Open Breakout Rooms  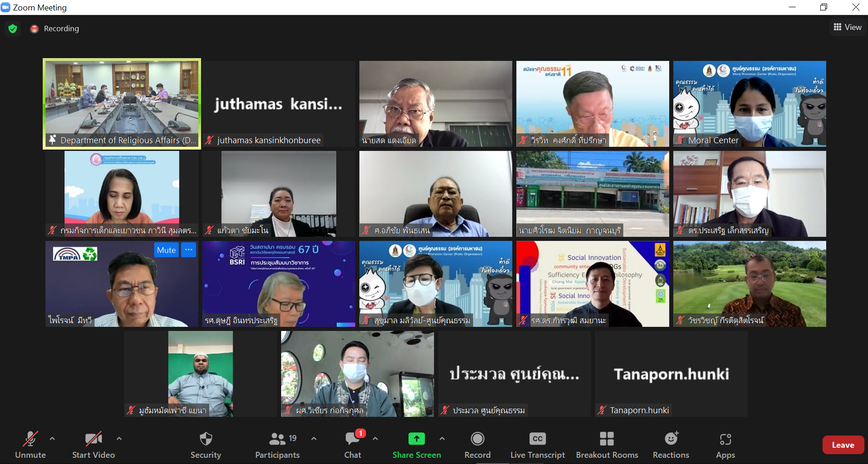point(607,445)
